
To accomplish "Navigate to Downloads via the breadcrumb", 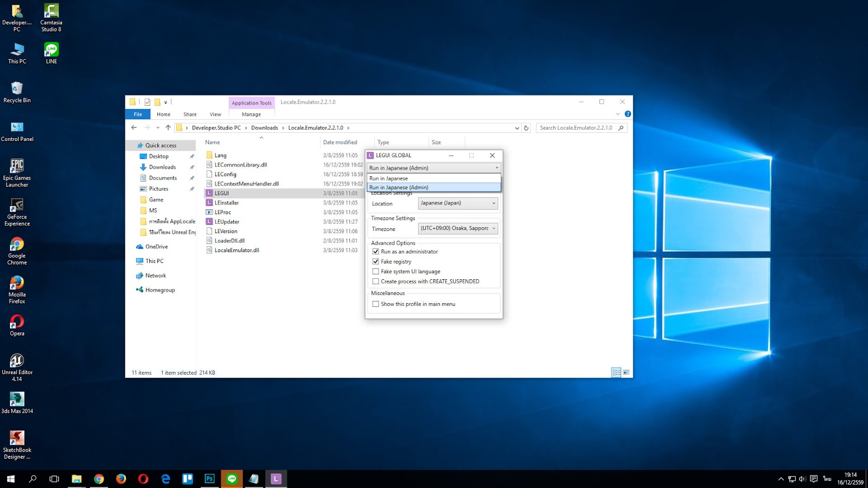I will tap(264, 127).
